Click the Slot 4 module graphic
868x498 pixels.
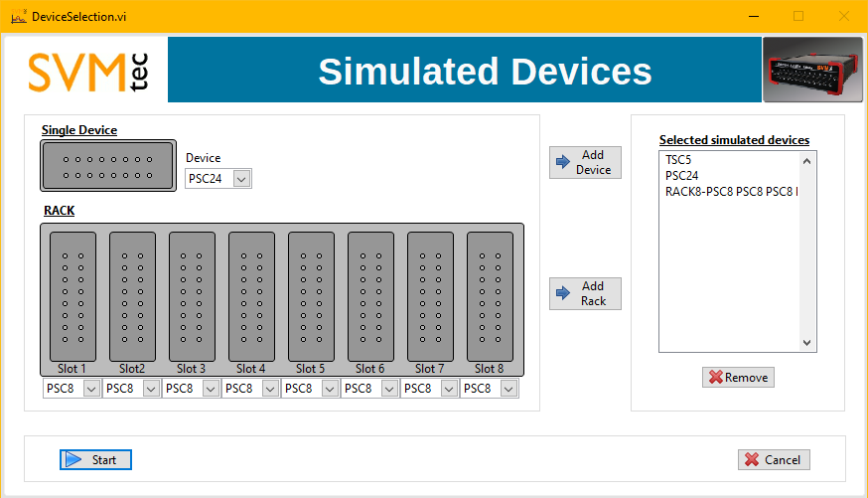pyautogui.click(x=252, y=296)
